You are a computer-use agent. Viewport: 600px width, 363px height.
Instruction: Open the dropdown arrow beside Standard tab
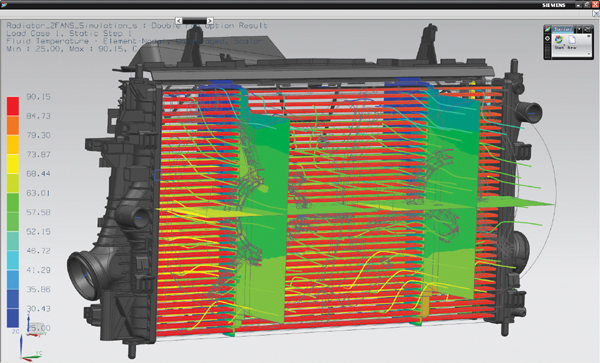[579, 29]
